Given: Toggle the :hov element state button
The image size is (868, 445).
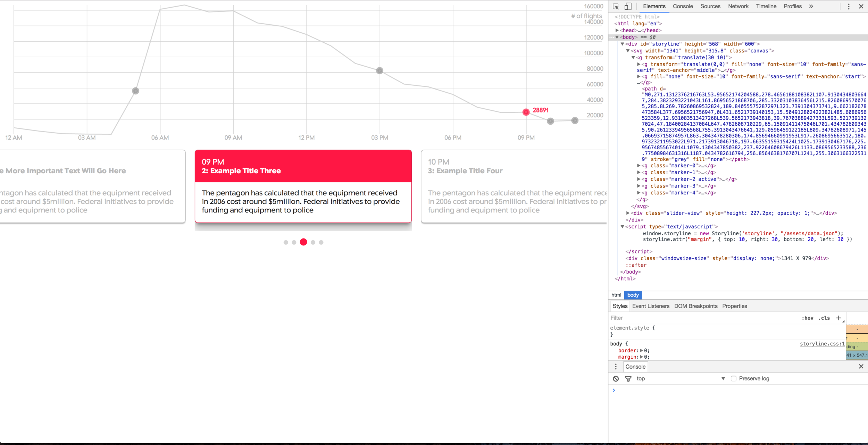Looking at the screenshot, I should coord(807,318).
